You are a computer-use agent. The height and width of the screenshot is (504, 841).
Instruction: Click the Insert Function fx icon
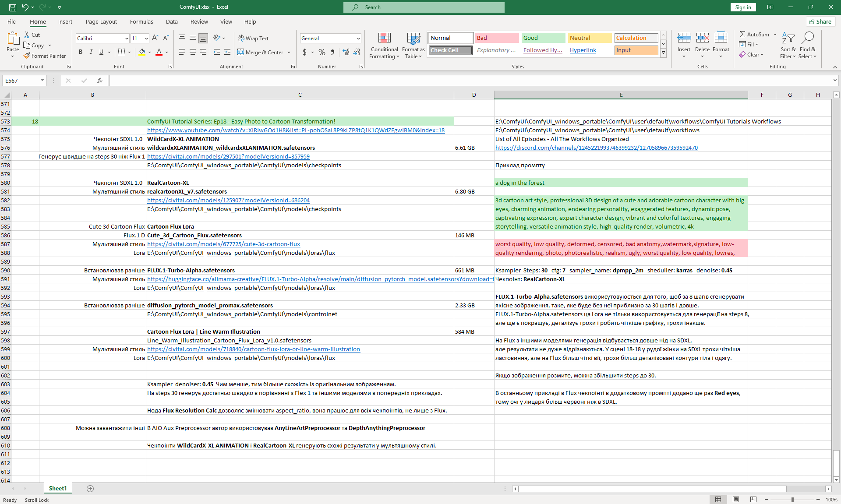click(100, 81)
